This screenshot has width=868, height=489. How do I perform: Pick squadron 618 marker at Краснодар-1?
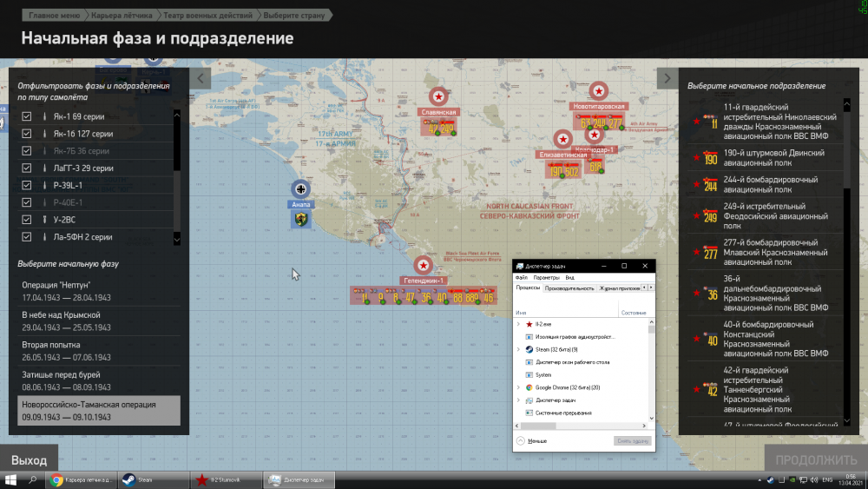(595, 167)
